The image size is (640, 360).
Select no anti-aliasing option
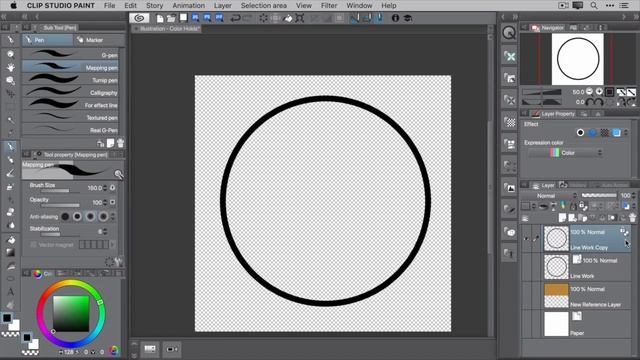pyautogui.click(x=65, y=216)
